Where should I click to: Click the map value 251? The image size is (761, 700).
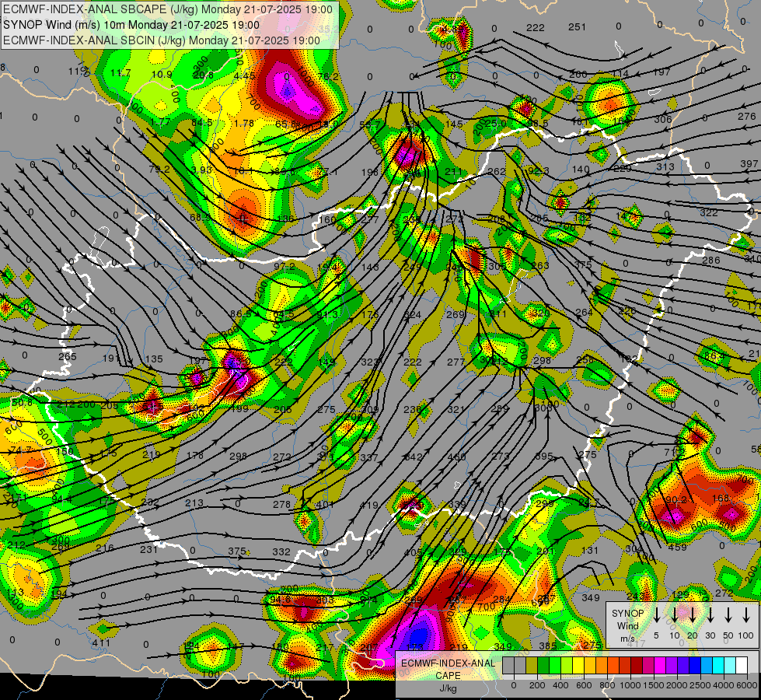point(577,27)
